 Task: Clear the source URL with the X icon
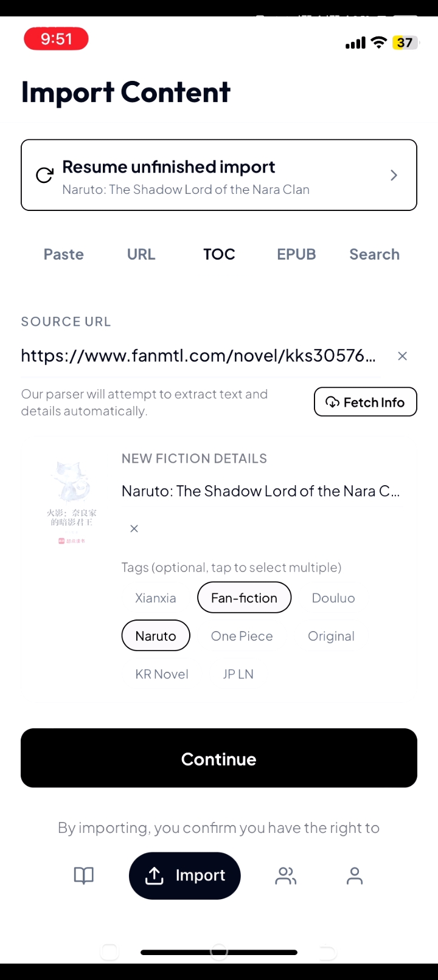[x=402, y=356]
